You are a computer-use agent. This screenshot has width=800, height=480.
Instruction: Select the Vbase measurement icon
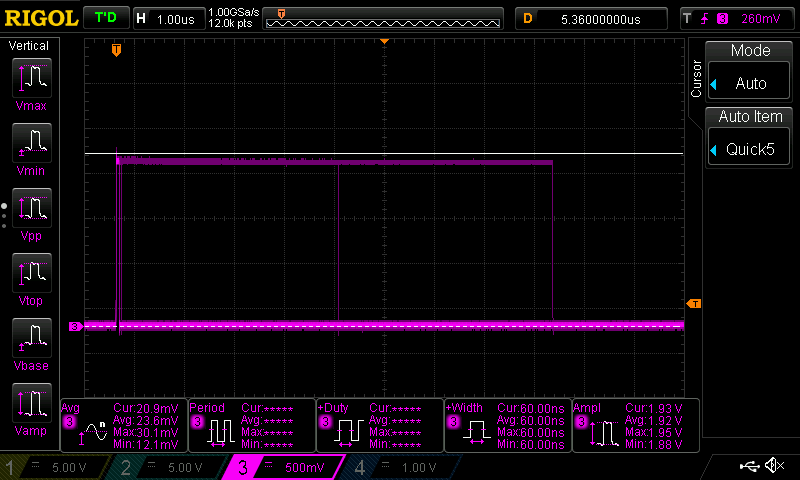click(x=31, y=339)
